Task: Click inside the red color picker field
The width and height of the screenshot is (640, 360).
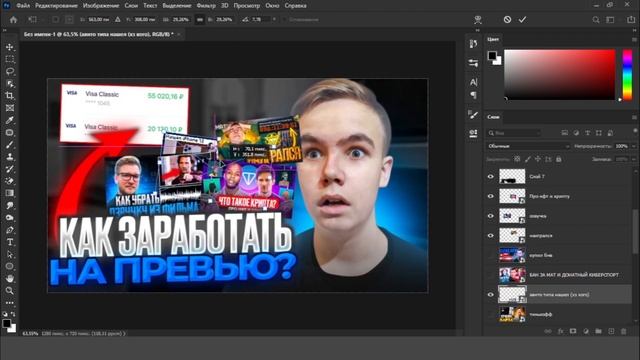Action: click(560, 75)
